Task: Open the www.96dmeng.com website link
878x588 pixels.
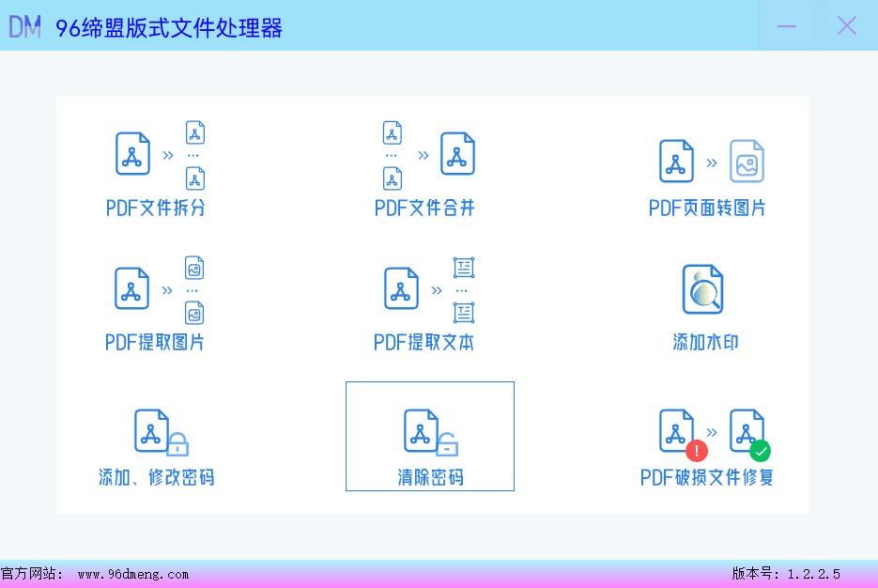Action: 132,574
